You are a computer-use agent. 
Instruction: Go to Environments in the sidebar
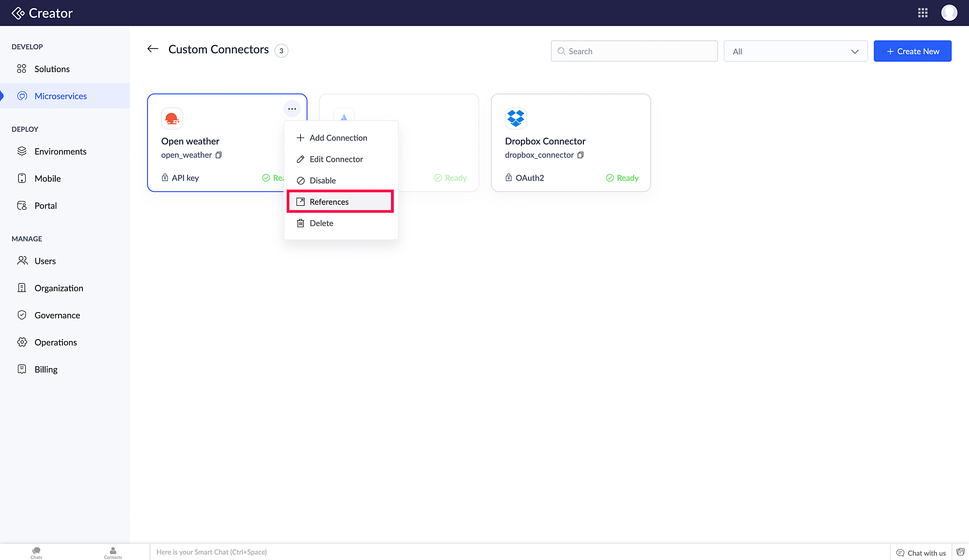click(x=60, y=152)
